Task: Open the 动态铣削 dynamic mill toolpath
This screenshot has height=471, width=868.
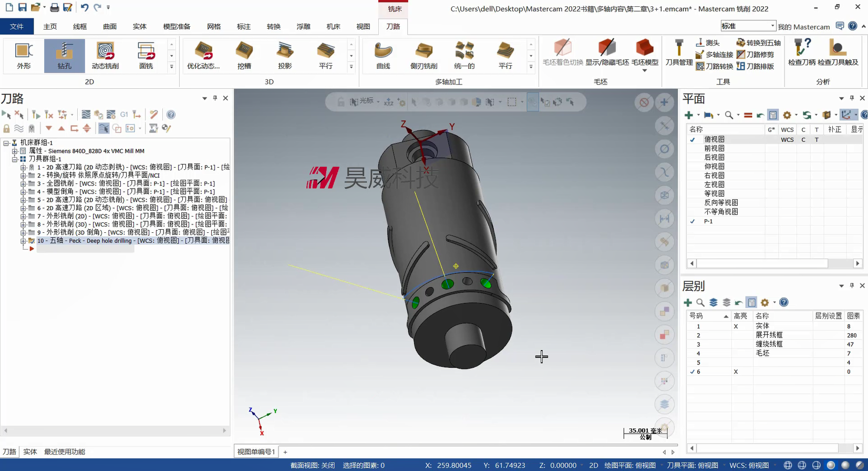Action: click(105, 56)
